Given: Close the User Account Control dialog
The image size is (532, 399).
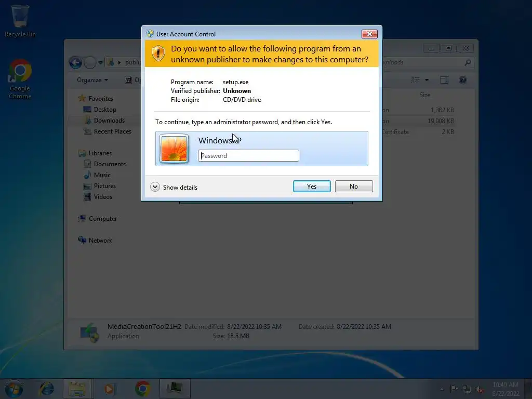Looking at the screenshot, I should pos(369,34).
